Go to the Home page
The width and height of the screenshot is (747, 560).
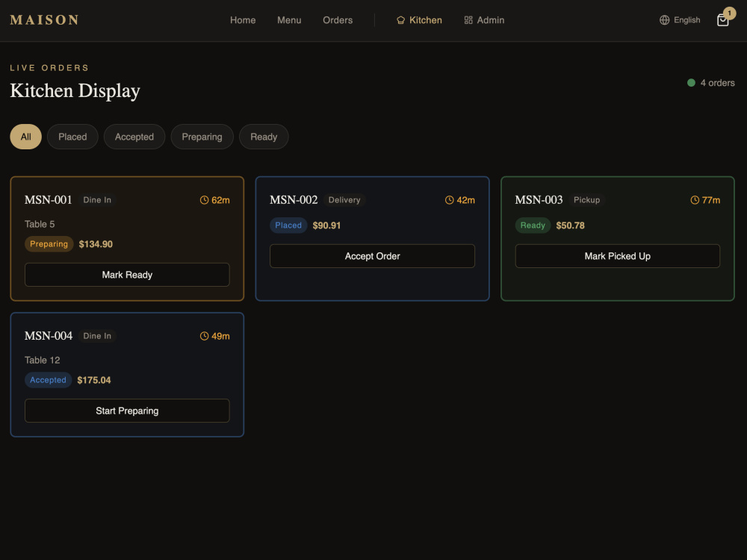pos(243,20)
